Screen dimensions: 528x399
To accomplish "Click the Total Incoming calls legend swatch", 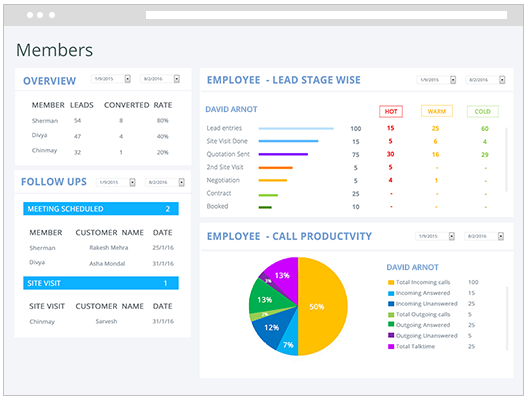I will click(x=391, y=282).
